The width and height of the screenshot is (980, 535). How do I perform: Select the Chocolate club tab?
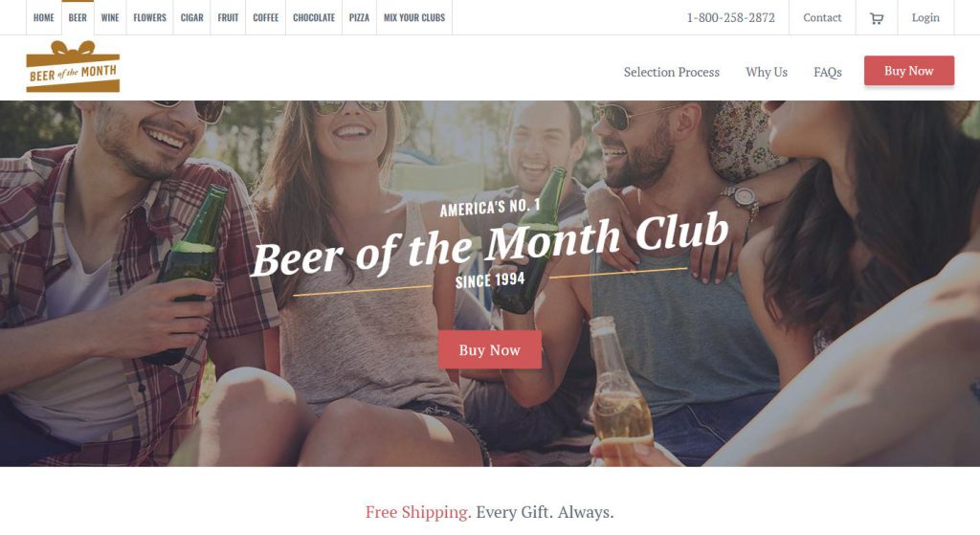(x=314, y=17)
